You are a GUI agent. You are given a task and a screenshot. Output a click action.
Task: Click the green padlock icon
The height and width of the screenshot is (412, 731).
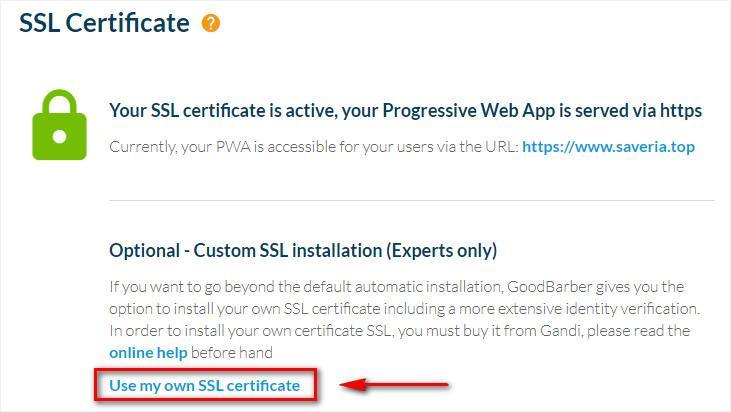(x=59, y=125)
